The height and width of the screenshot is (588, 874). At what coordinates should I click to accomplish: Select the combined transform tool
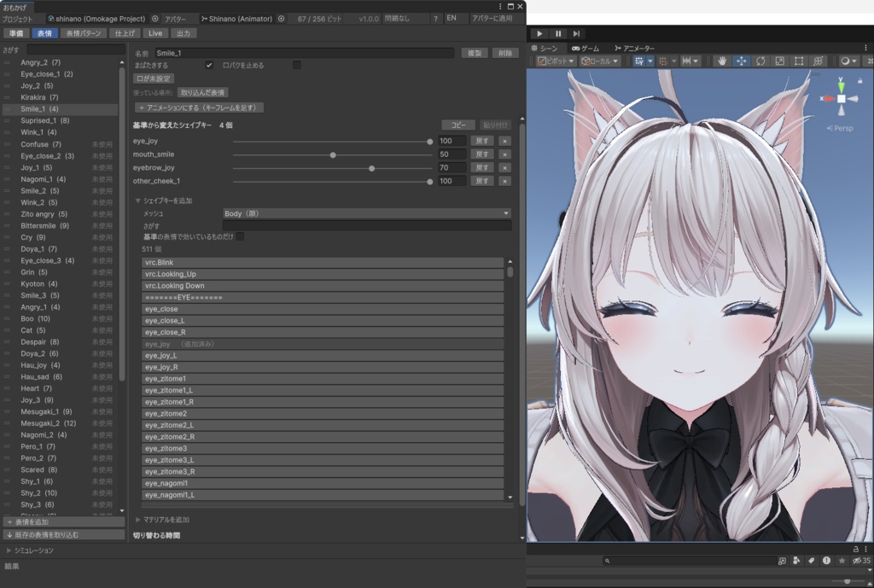pos(818,61)
